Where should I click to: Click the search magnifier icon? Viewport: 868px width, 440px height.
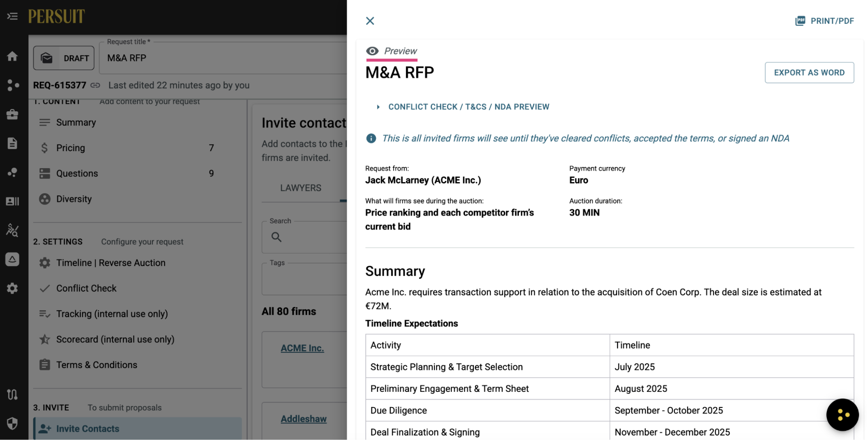[276, 237]
